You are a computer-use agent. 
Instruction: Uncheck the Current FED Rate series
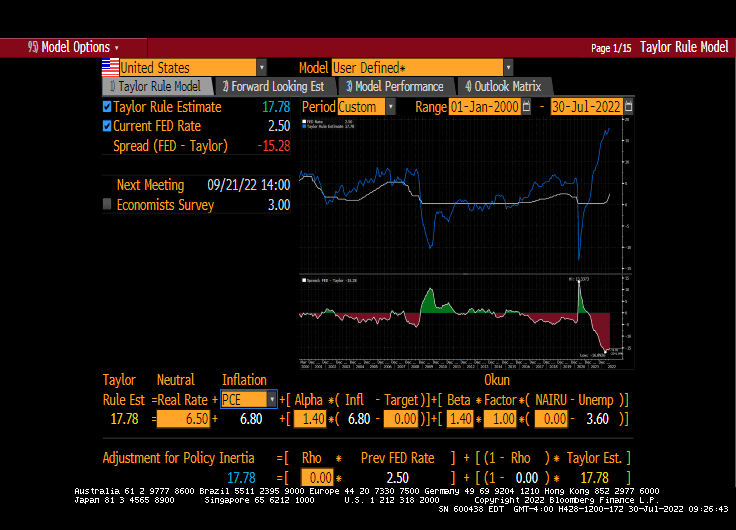click(108, 126)
